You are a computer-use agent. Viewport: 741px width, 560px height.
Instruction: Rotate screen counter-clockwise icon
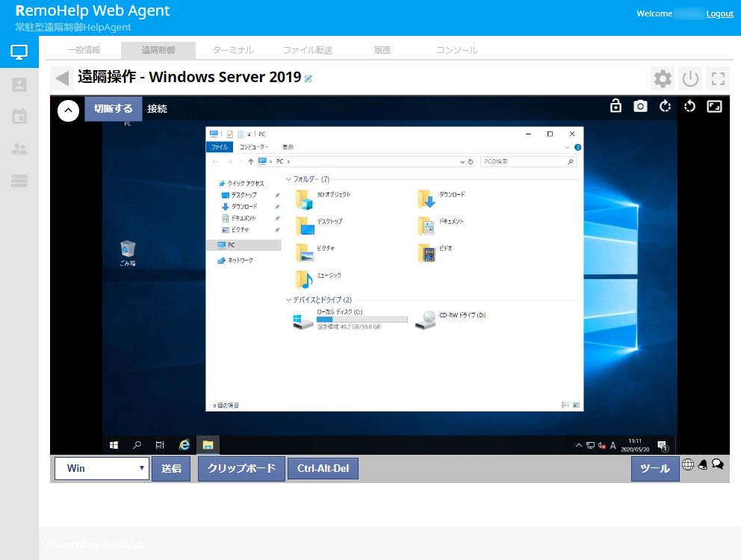click(x=689, y=106)
